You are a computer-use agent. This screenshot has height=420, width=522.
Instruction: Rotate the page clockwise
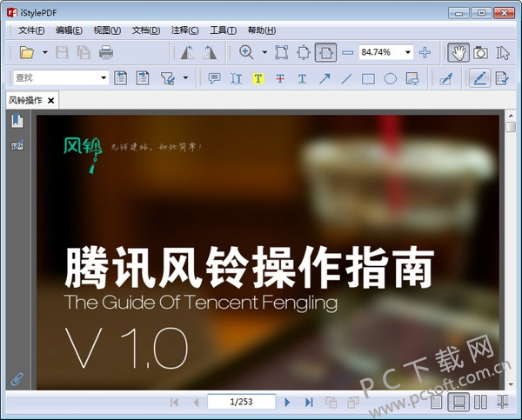[x=210, y=52]
